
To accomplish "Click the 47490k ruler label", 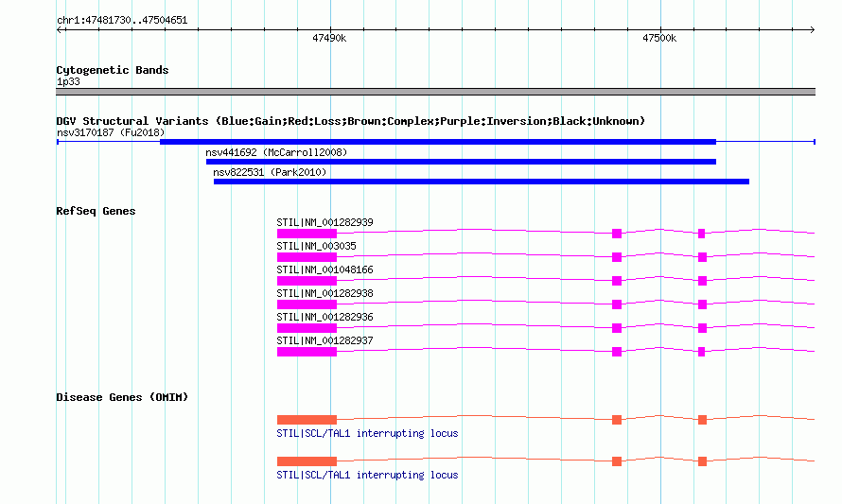I will 329,38.
